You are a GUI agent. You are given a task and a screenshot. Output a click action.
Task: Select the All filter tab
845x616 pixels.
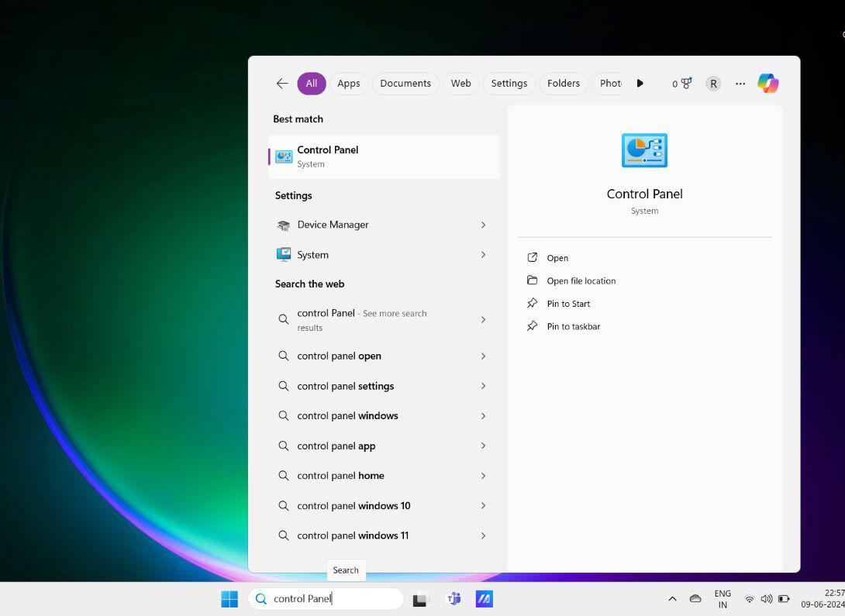point(312,84)
